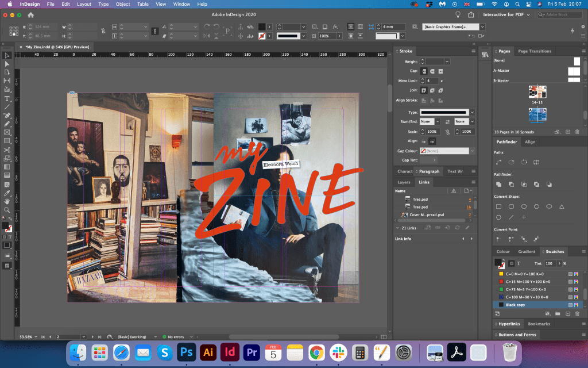Create new swatch with the plus icon

pos(568,313)
